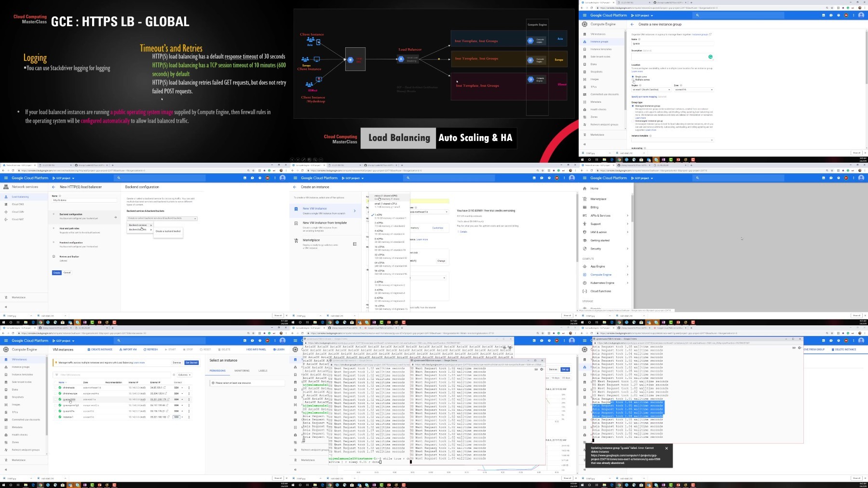
Task: Open Instance templates in instance group window sidebar
Action: point(601,49)
